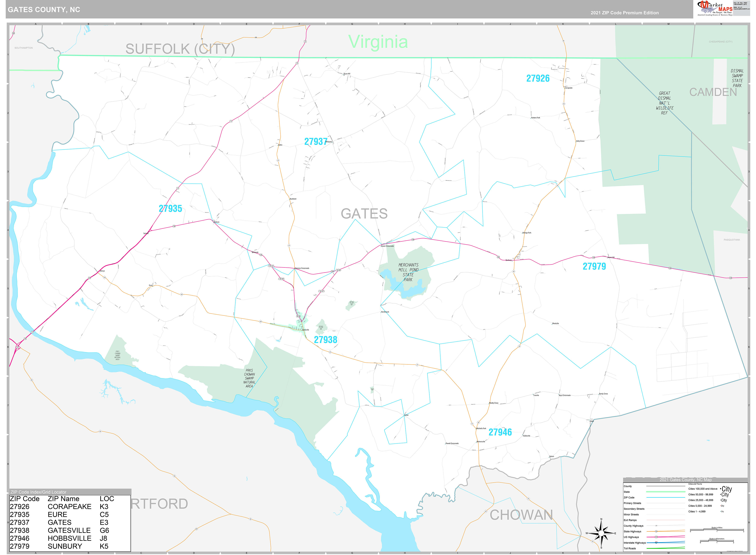Screen dimensions: 756x555
Task: Click the mapsales@MarketMAPS.com email link
Action: point(741,9)
